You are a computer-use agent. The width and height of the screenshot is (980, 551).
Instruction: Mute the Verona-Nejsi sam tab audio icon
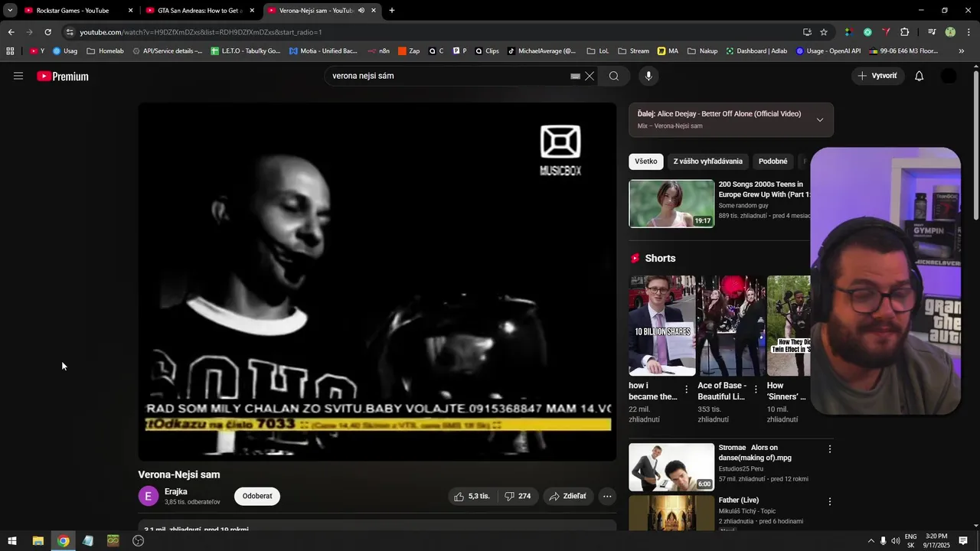coord(361,11)
